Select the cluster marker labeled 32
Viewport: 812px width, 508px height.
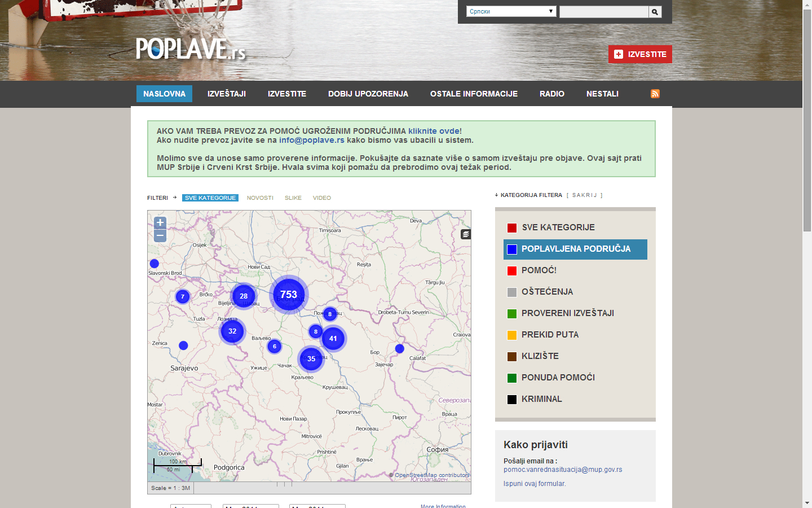click(x=232, y=331)
